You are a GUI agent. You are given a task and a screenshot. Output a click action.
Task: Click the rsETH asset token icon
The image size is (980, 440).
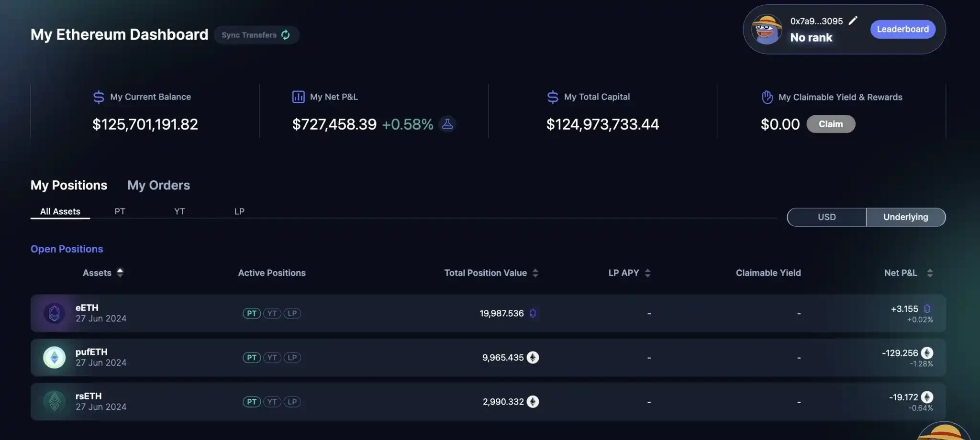pos(55,402)
